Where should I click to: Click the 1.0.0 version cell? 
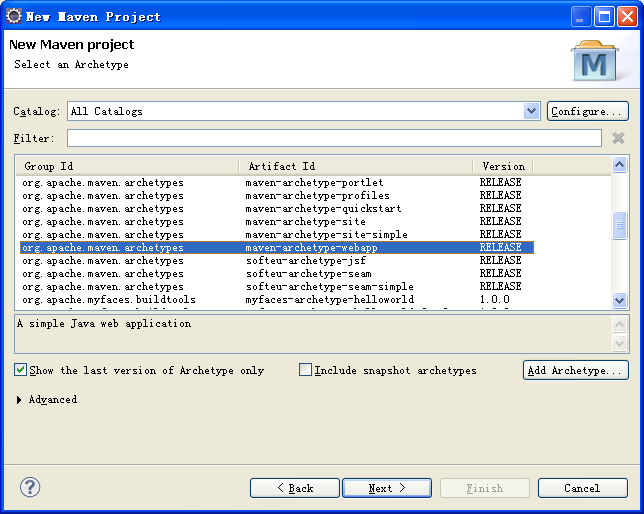coord(494,300)
